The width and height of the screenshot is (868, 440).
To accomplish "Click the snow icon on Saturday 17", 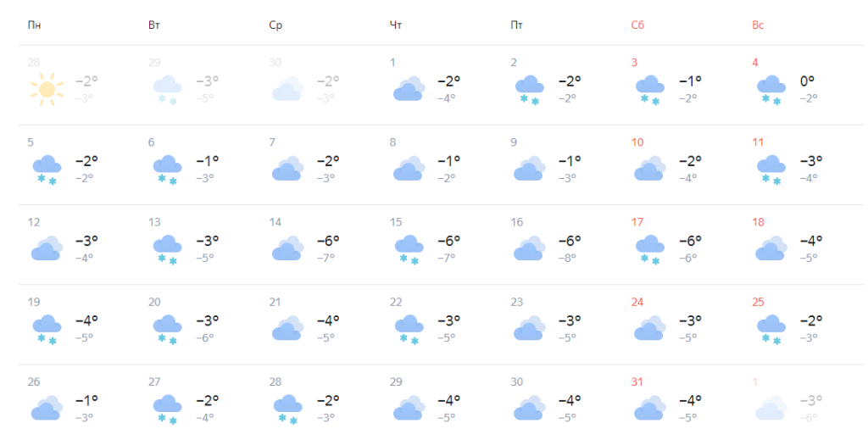I will coord(650,248).
